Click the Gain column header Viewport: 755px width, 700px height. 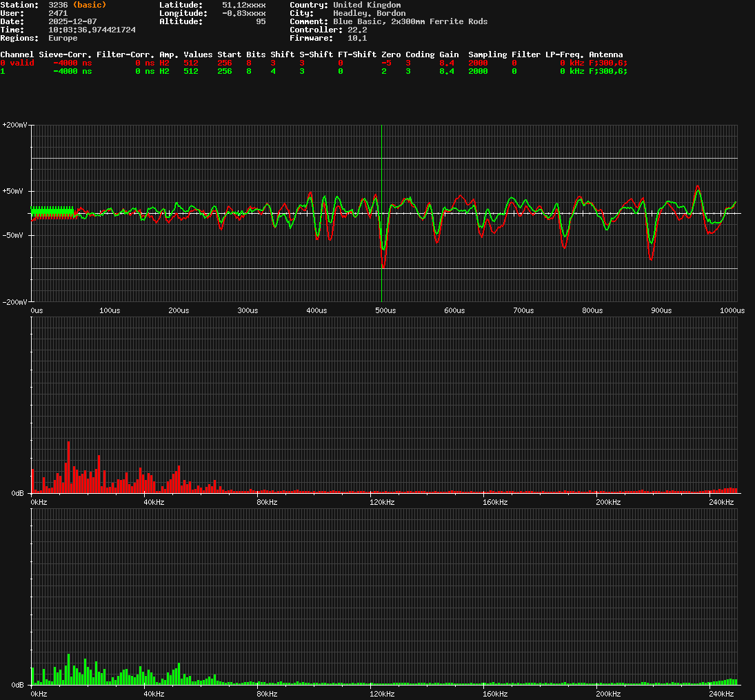click(x=449, y=54)
